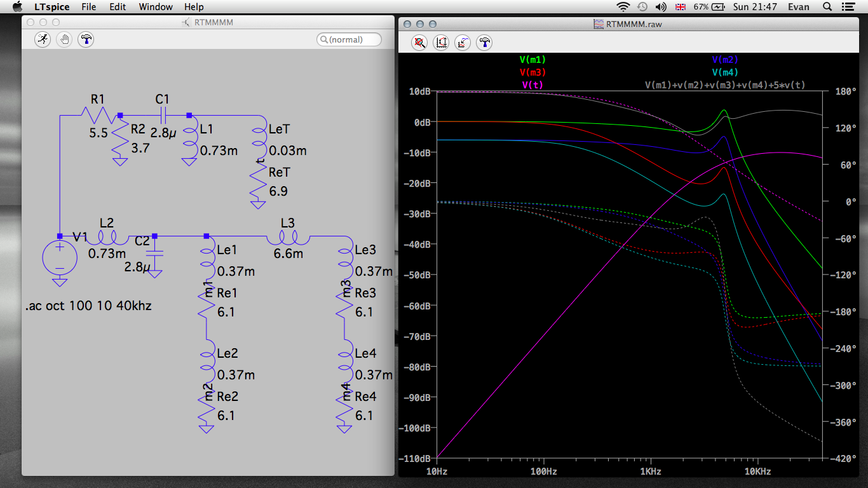Click the inductor L2 symbol
868x488 pixels.
tap(106, 237)
